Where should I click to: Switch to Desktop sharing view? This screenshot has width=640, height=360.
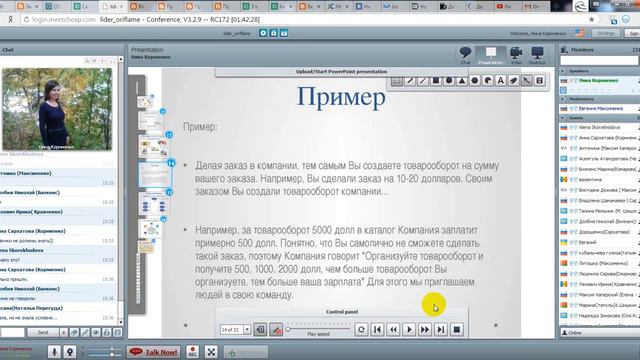(537, 56)
